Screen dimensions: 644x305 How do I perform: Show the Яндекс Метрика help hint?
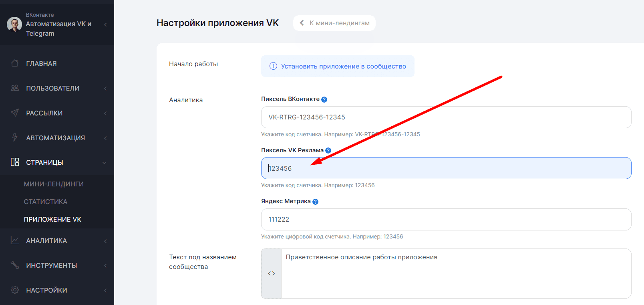316,202
